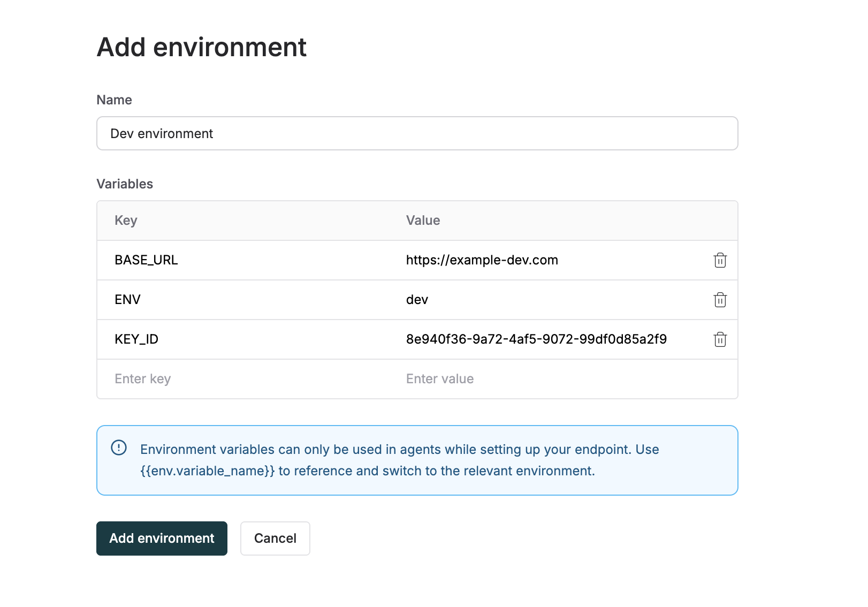This screenshot has width=868, height=607.
Task: Edit the BASE_URL key cell
Action: (146, 260)
